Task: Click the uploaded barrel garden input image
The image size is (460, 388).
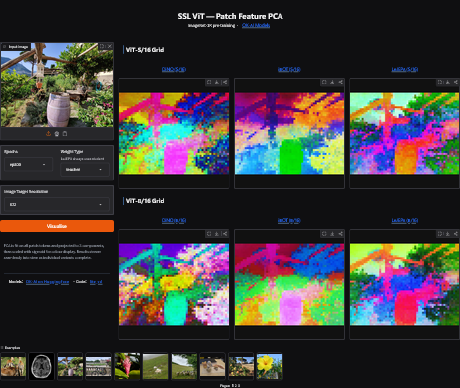Action: tap(57, 85)
